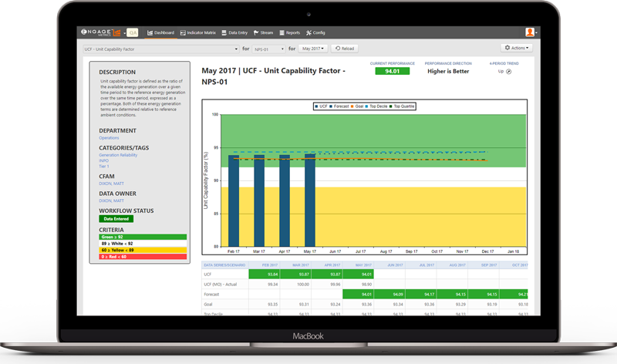
Task: Click the May 17 bar in chart
Action: (x=310, y=201)
